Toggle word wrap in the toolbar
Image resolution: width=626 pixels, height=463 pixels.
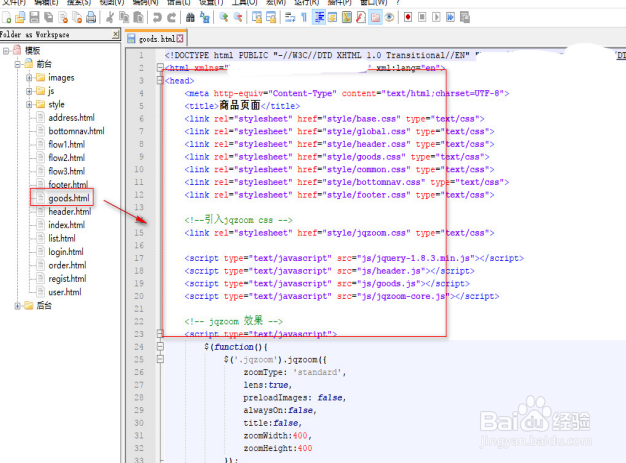point(290,18)
